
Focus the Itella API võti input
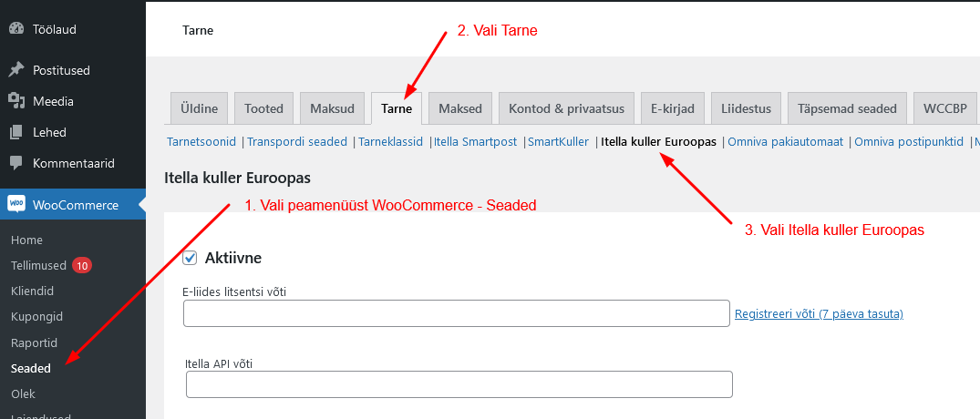pos(459,384)
